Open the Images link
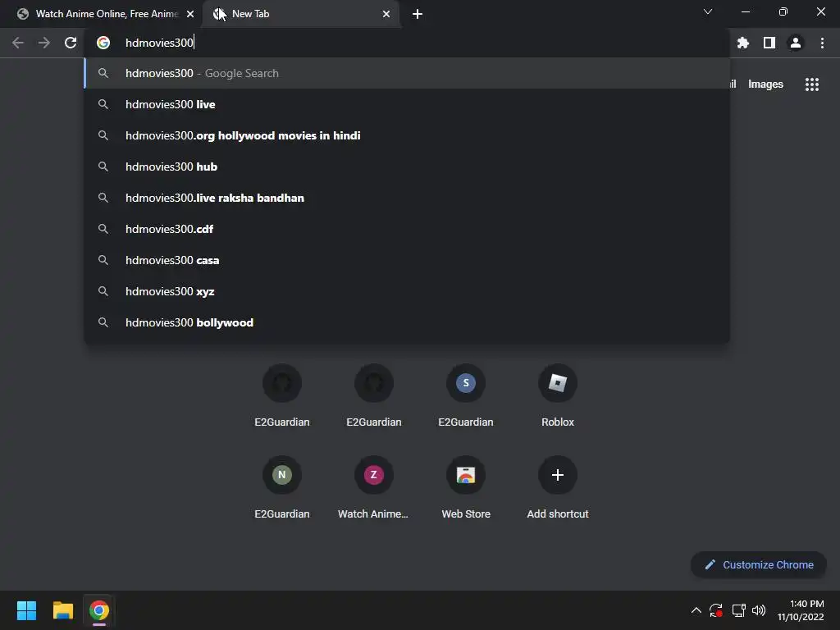The image size is (840, 630). click(765, 84)
